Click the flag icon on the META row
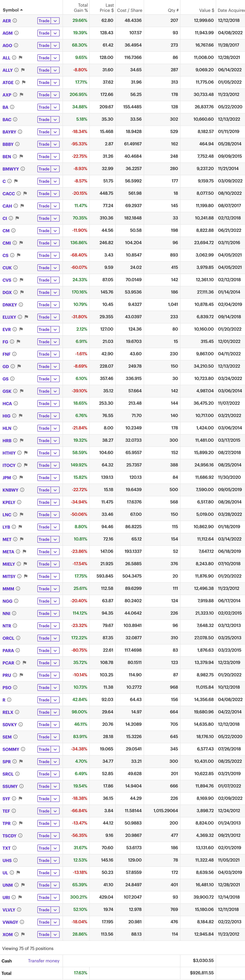Screen dimensions: 245x980 click(24, 551)
